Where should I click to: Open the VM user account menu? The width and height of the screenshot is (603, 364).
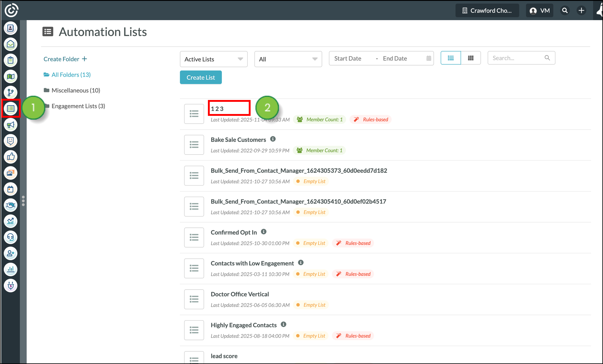tap(540, 11)
